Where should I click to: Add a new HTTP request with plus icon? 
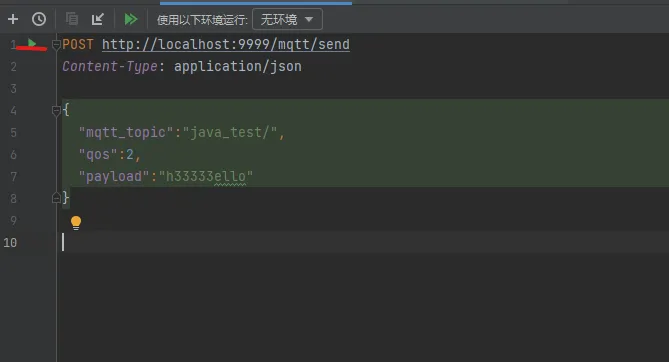pos(13,19)
